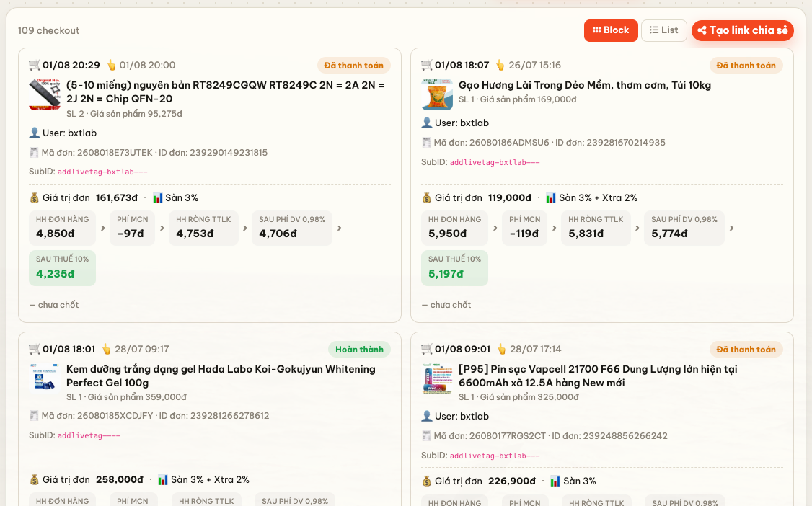The height and width of the screenshot is (506, 812).
Task: Click the HH ĐƠN HÀNG 4,850đ box
Action: click(x=62, y=228)
